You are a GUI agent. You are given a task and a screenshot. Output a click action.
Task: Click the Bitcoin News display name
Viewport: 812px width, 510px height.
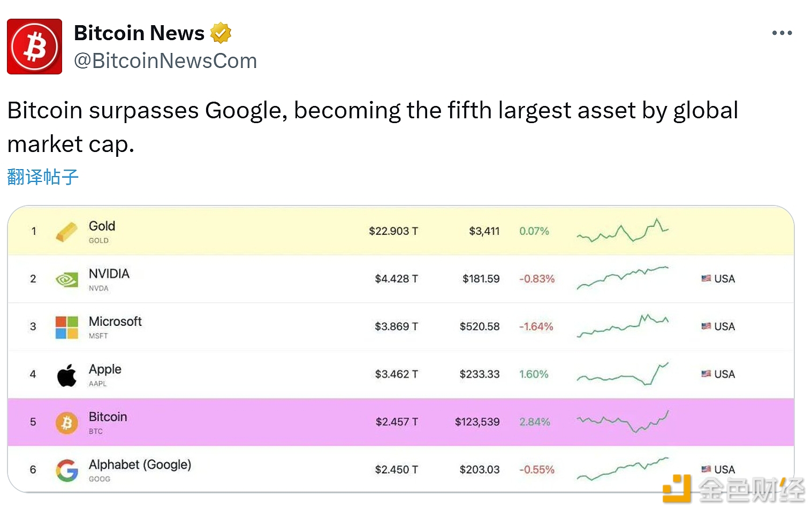(139, 33)
